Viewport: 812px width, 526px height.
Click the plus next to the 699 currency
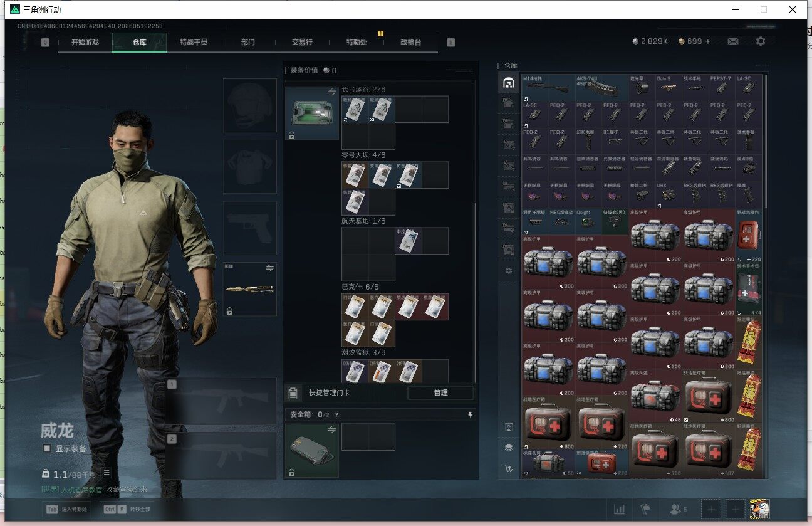coord(709,41)
